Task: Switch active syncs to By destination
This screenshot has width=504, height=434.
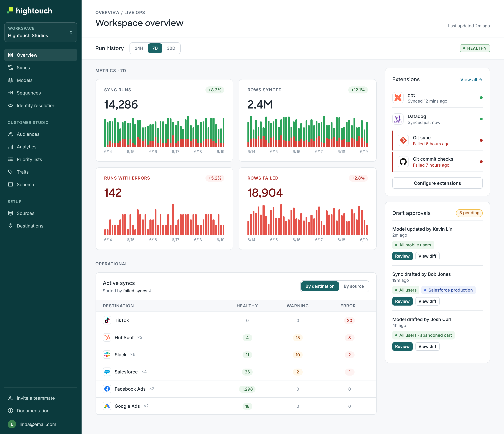Action: [320, 286]
